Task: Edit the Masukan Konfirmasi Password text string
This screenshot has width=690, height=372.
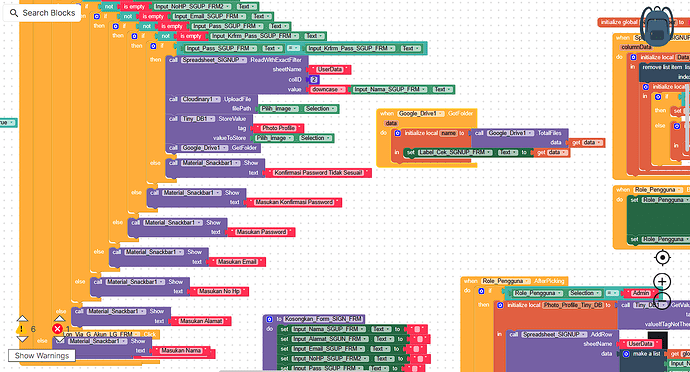Action: tap(294, 203)
